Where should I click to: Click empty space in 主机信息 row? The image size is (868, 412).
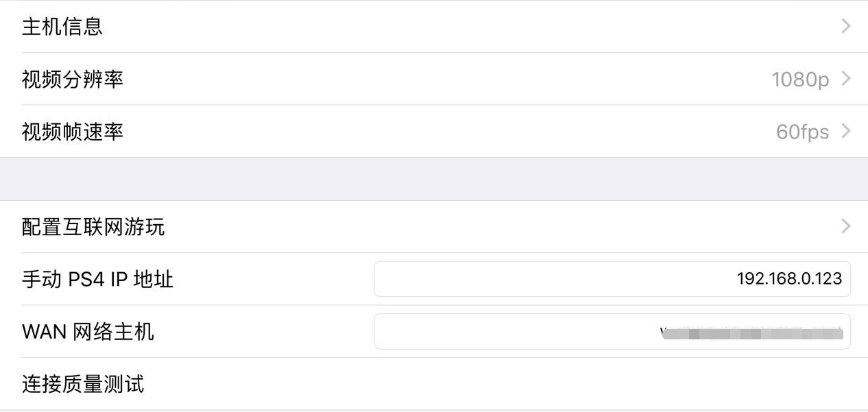click(x=446, y=27)
